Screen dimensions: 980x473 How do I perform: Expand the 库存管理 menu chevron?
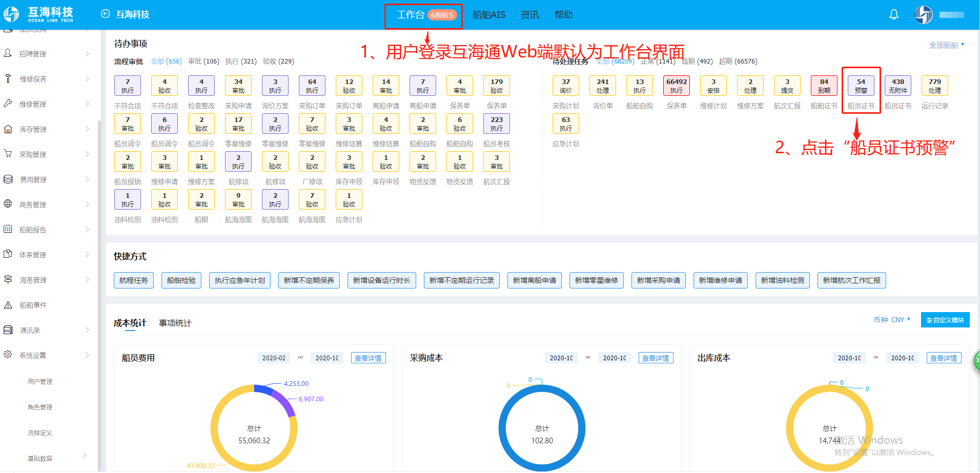(87, 129)
